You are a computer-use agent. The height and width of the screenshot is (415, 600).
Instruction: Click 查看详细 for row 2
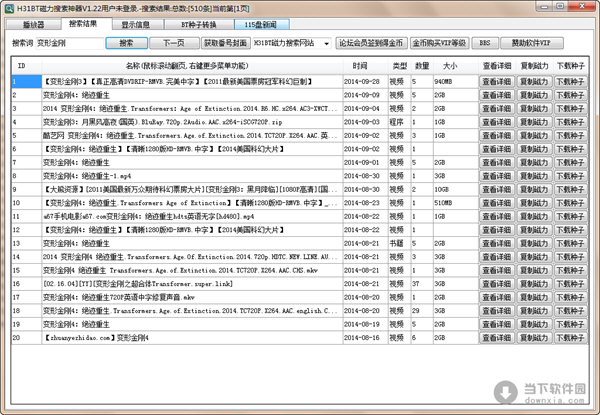coord(496,95)
